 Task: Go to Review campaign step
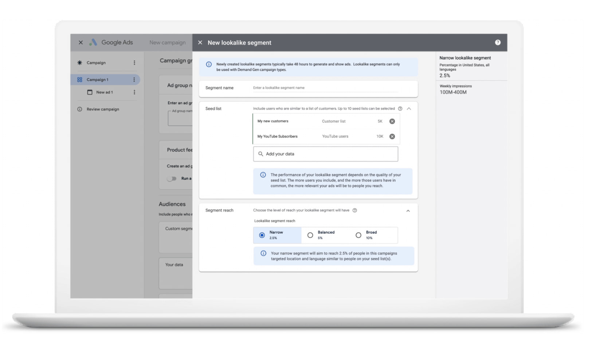[103, 109]
